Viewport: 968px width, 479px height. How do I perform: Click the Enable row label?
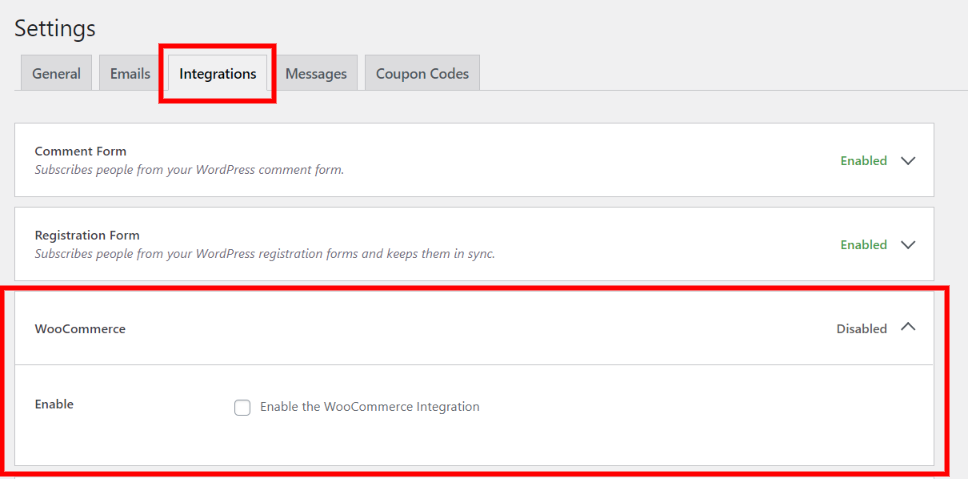[54, 404]
